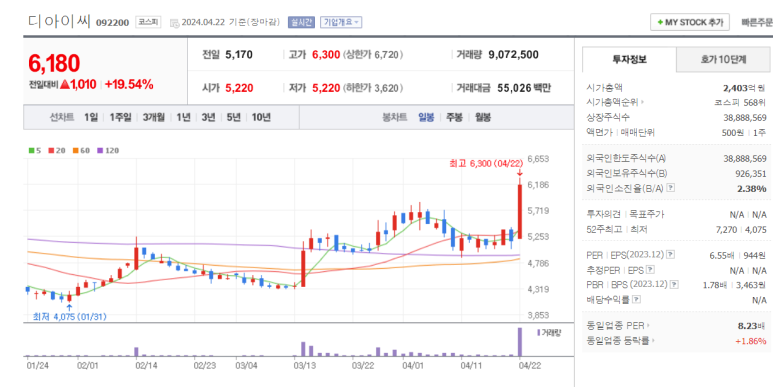The height and width of the screenshot is (387, 773).
Task: Click the green 5-day moving average legend
Action: [35, 150]
